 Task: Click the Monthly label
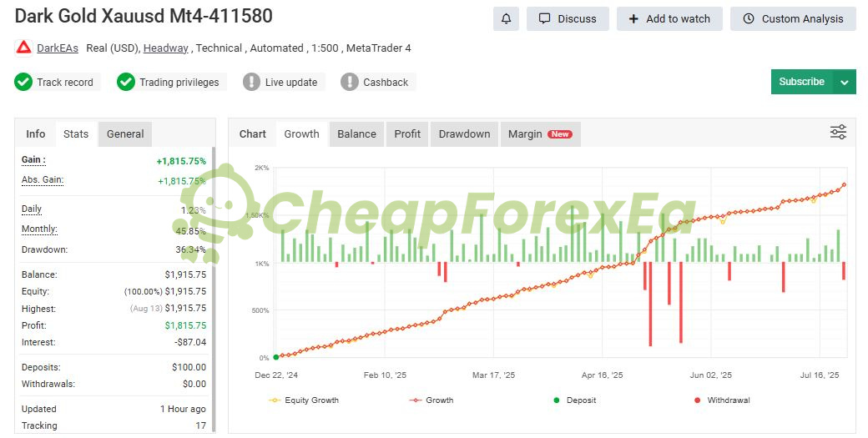39,229
